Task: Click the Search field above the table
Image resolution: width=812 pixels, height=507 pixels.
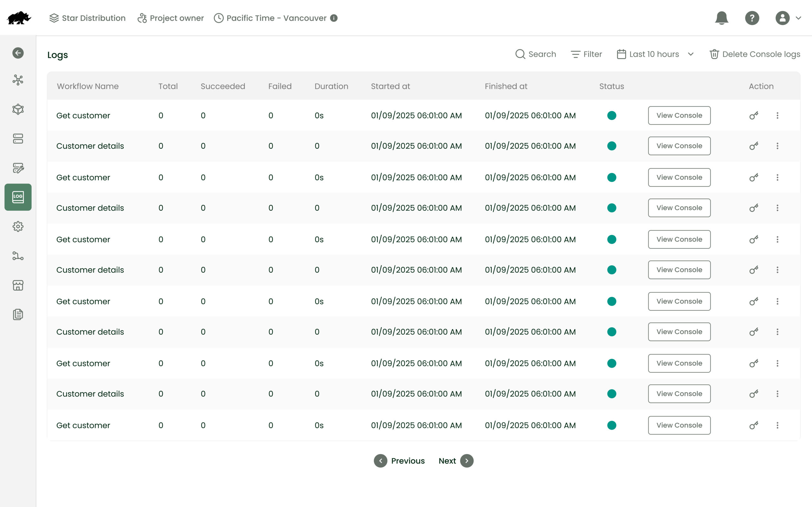Action: pyautogui.click(x=535, y=54)
